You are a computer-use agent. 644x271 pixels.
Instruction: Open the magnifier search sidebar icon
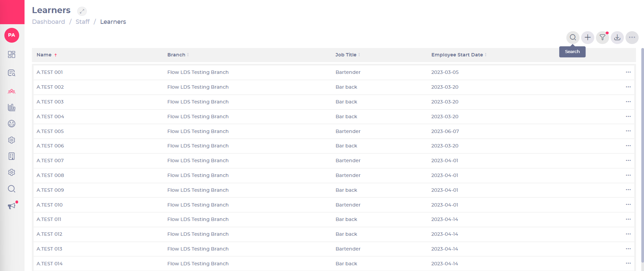(x=12, y=189)
